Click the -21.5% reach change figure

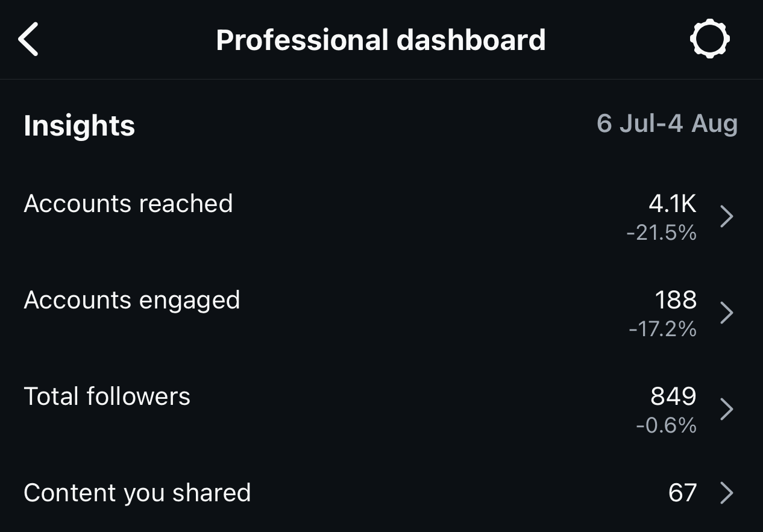click(x=661, y=233)
